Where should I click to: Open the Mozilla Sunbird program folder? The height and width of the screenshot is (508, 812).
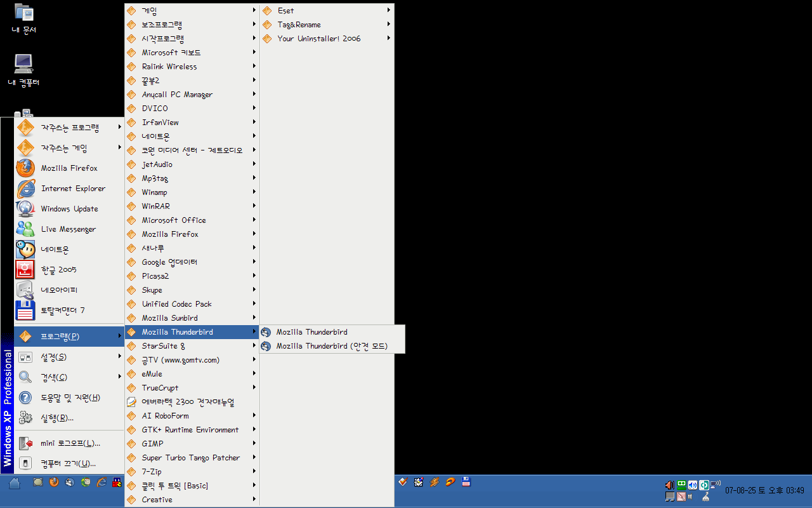pos(192,318)
